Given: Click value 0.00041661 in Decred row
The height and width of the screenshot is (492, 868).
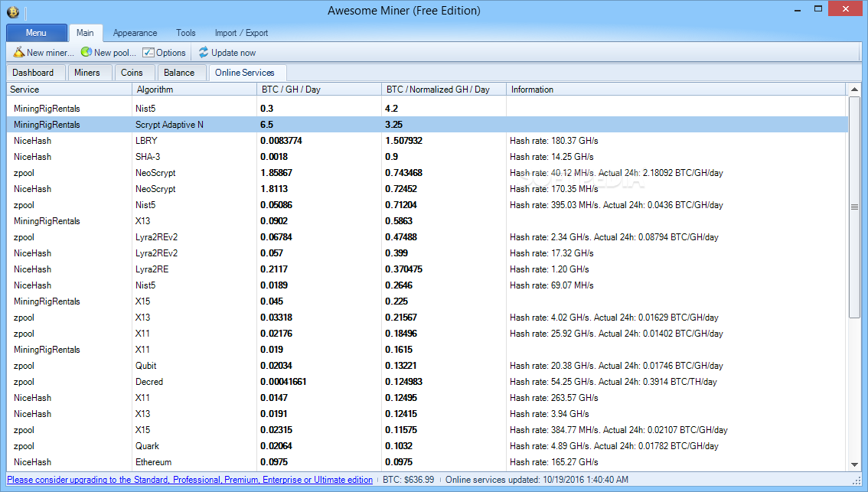Looking at the screenshot, I should tap(283, 381).
